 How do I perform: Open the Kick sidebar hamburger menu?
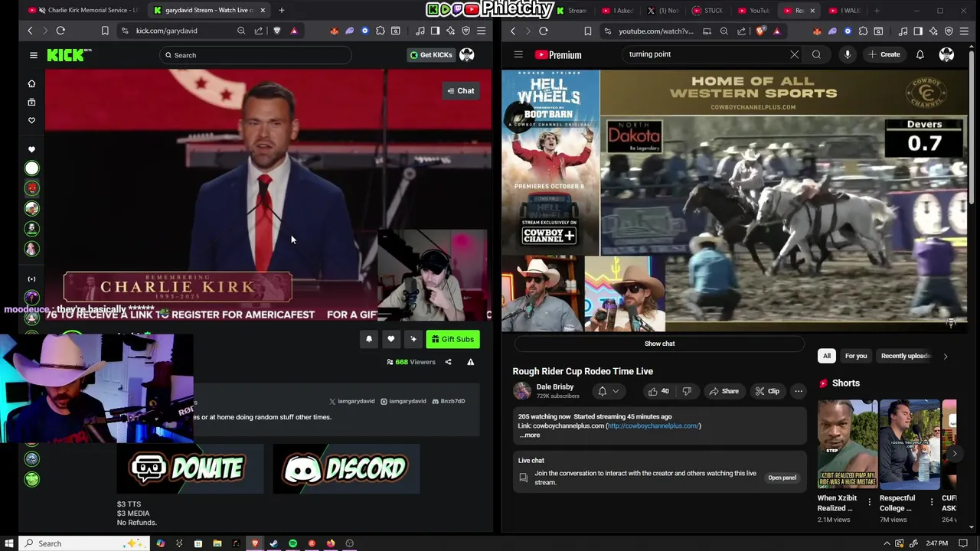point(33,55)
